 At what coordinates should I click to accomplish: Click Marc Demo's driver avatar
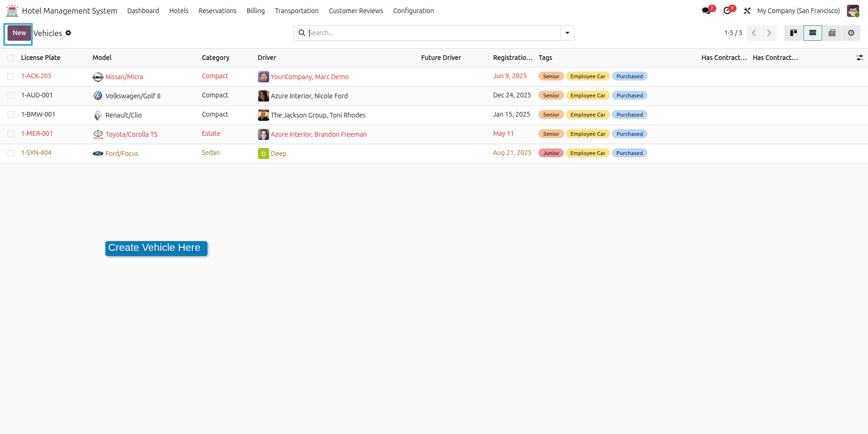(x=264, y=77)
